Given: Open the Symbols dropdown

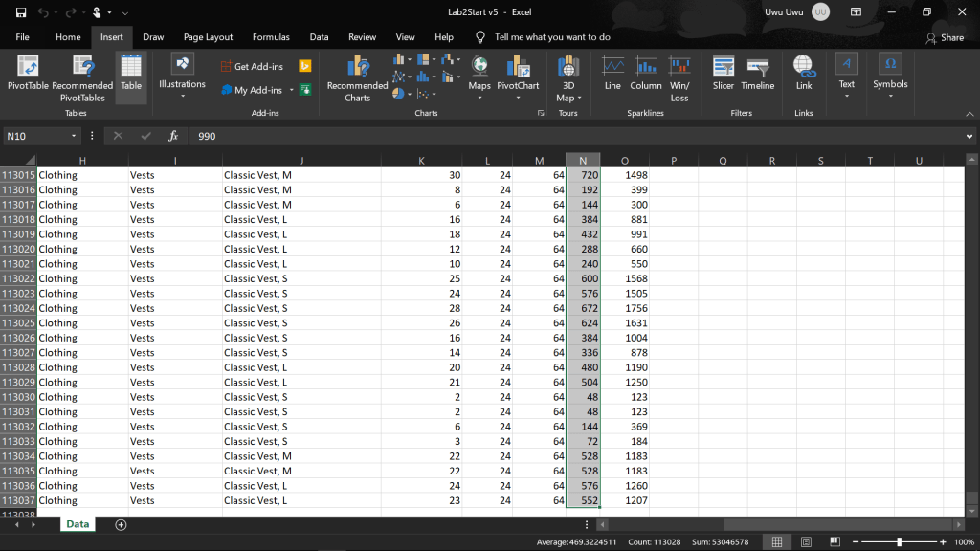Looking at the screenshot, I should [x=890, y=75].
